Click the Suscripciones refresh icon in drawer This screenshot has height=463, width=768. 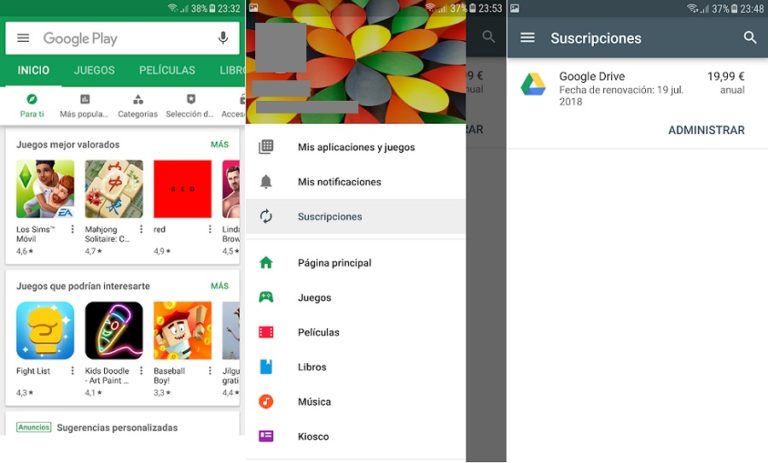(x=266, y=216)
